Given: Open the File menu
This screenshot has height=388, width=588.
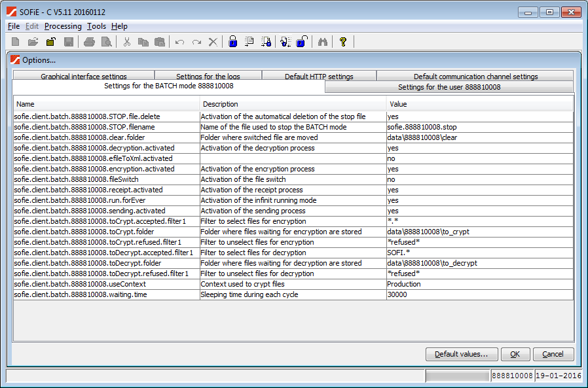Looking at the screenshot, I should tap(14, 26).
